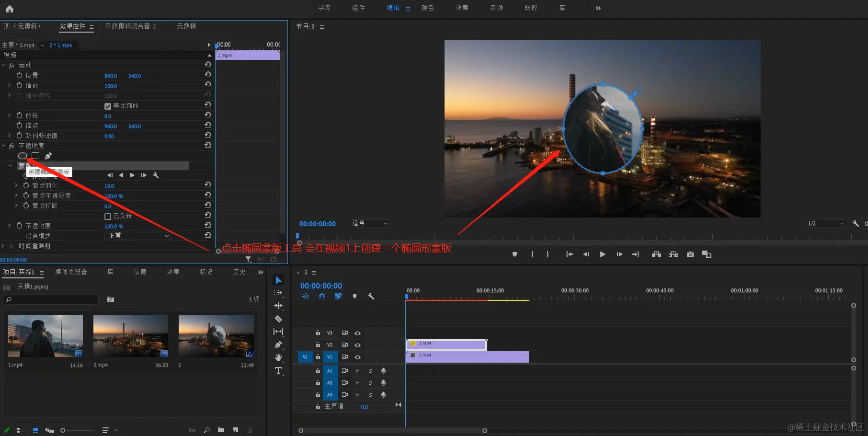Select the ellipse mask tool under Opacity
The image size is (868, 436).
pyautogui.click(x=23, y=156)
